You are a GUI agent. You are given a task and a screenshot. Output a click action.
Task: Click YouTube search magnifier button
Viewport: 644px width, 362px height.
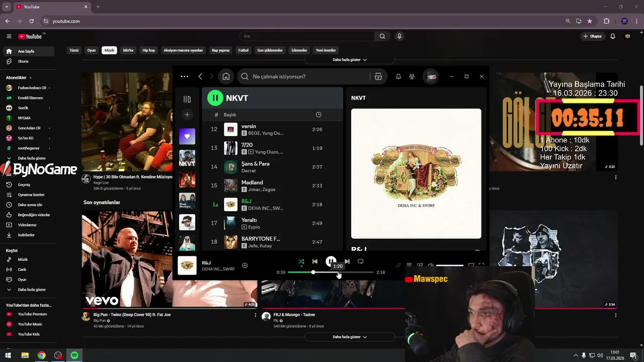point(382,36)
